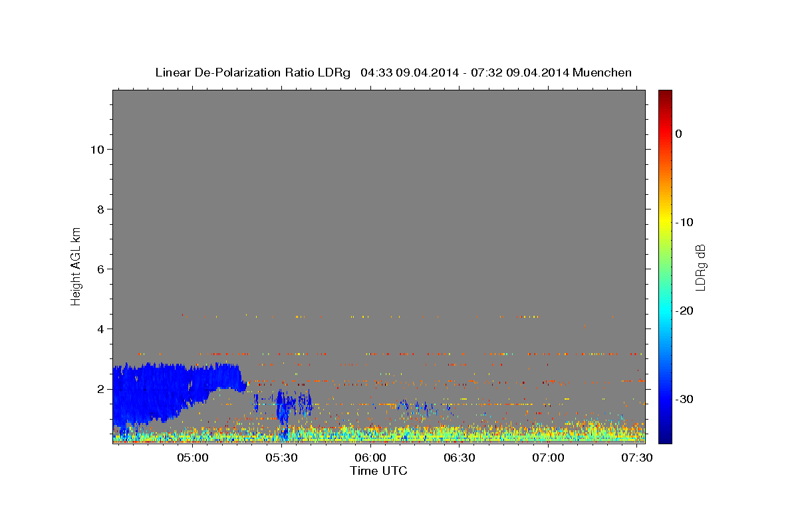Click the height label 4 on y-axis
798x532 pixels.
(99, 329)
